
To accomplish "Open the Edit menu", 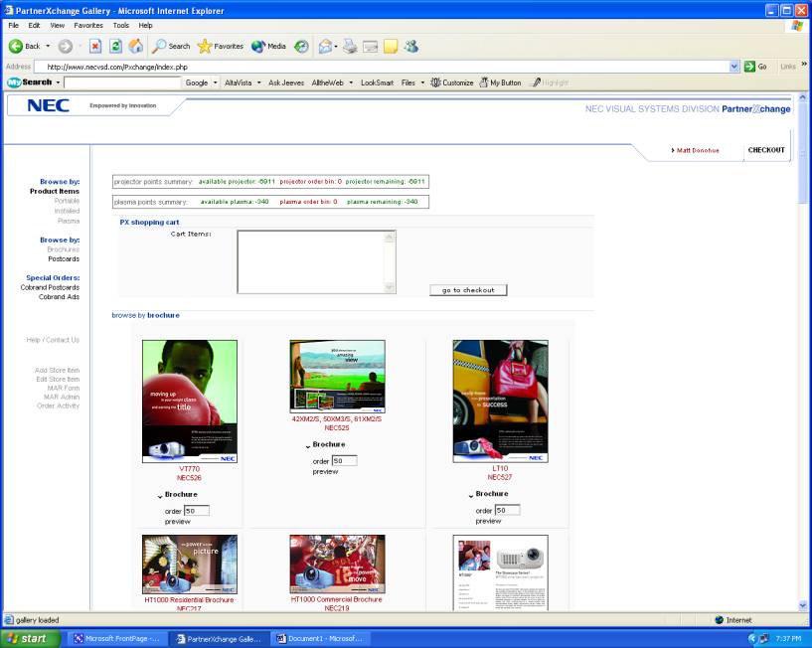I will point(34,25).
